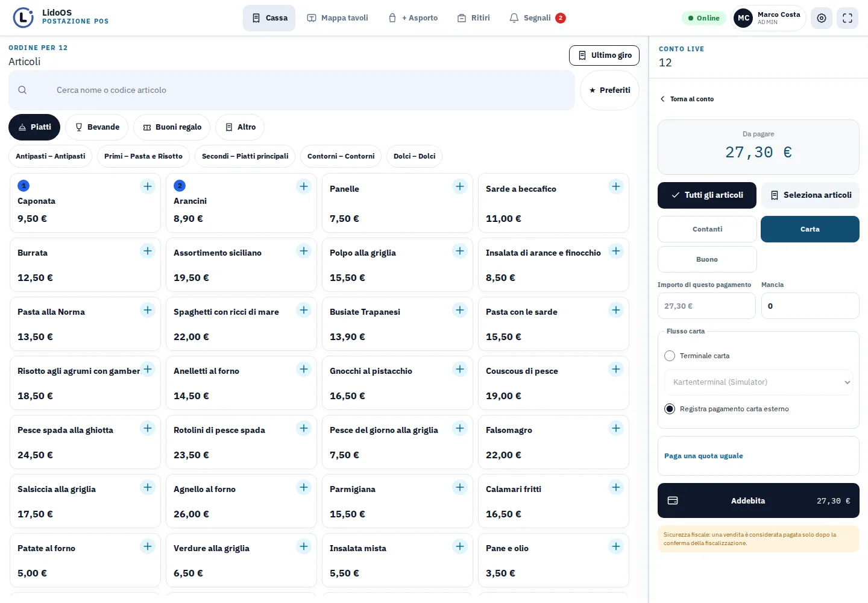Click Torna al conto link

tap(687, 99)
